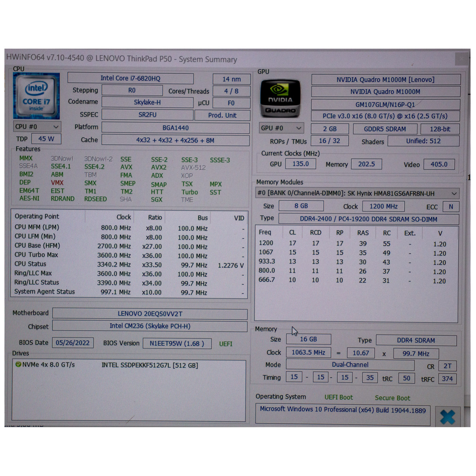Select the CPU Turbo Max row

(x=129, y=255)
